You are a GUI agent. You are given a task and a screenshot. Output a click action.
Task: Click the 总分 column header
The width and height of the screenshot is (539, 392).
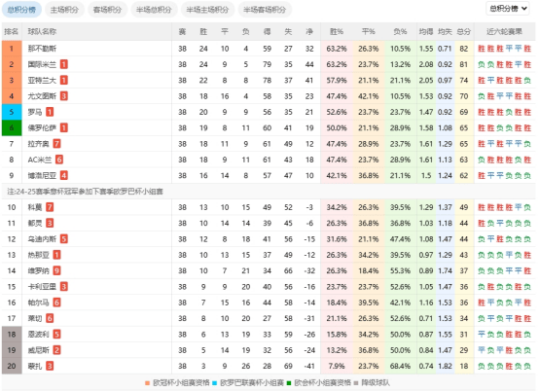point(463,31)
